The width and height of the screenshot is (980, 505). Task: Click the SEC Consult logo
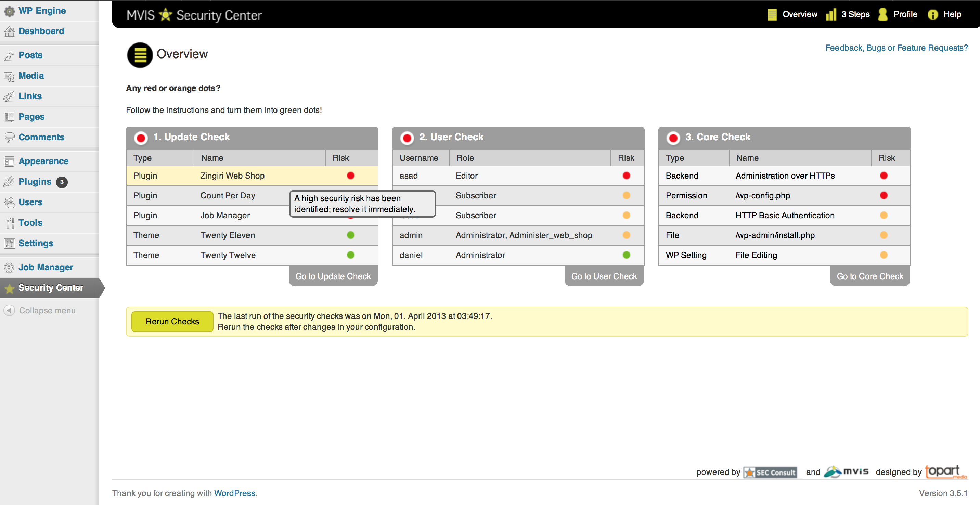pos(770,472)
